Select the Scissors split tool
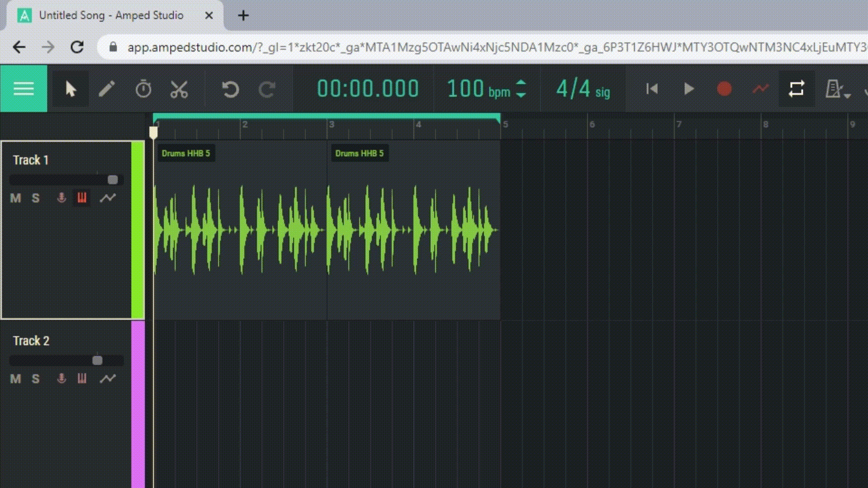 (x=178, y=89)
